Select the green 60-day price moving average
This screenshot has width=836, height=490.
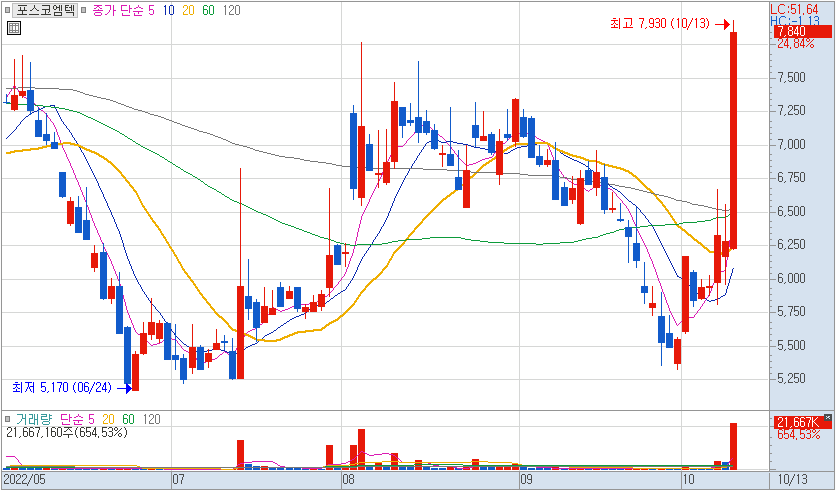(x=208, y=10)
